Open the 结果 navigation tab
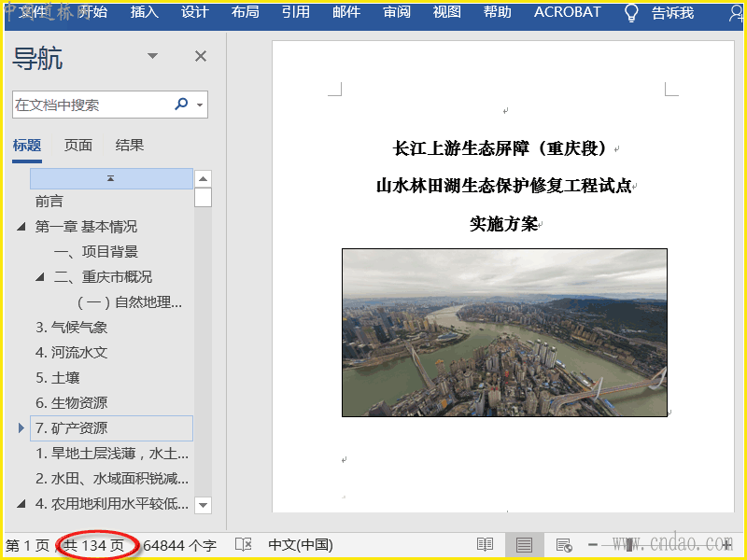The width and height of the screenshot is (747, 560). pos(130,146)
